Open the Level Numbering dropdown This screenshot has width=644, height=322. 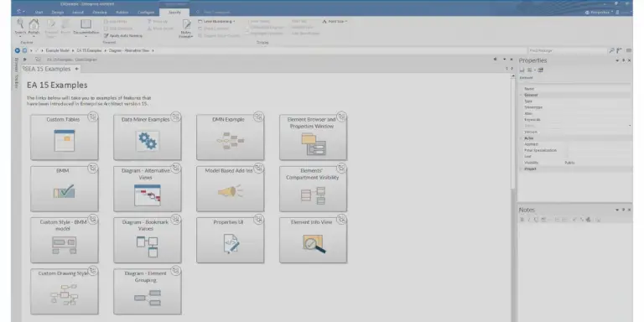click(216, 21)
